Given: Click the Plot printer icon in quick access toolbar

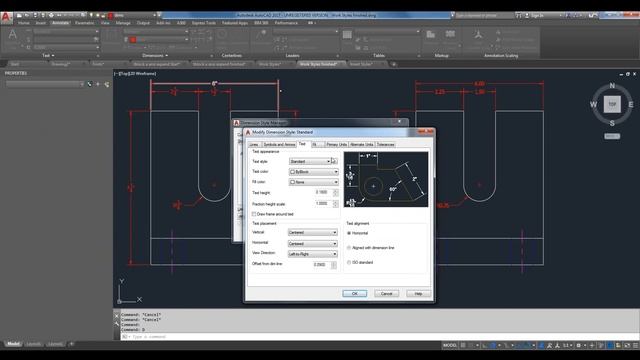Looking at the screenshot, I should coord(51,15).
